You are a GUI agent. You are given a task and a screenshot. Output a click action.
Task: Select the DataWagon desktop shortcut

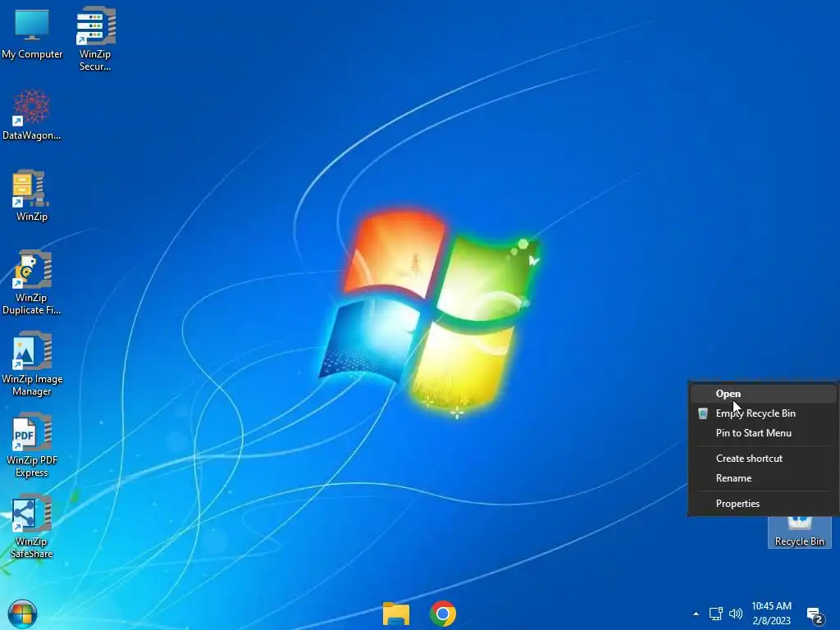pyautogui.click(x=32, y=115)
